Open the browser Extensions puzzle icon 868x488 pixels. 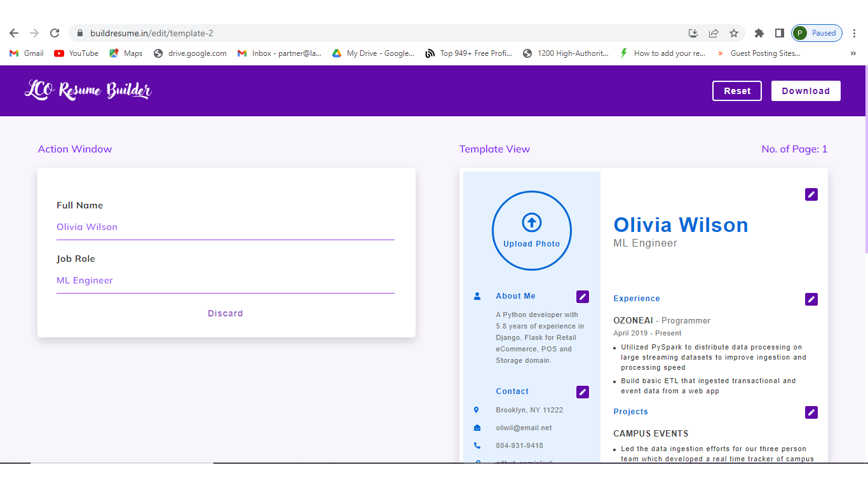tap(759, 33)
